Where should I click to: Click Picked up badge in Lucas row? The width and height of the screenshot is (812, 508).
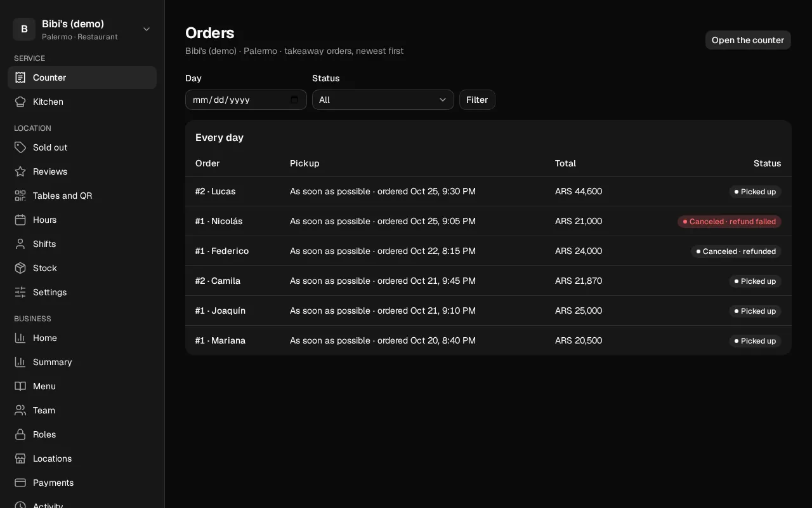(755, 192)
